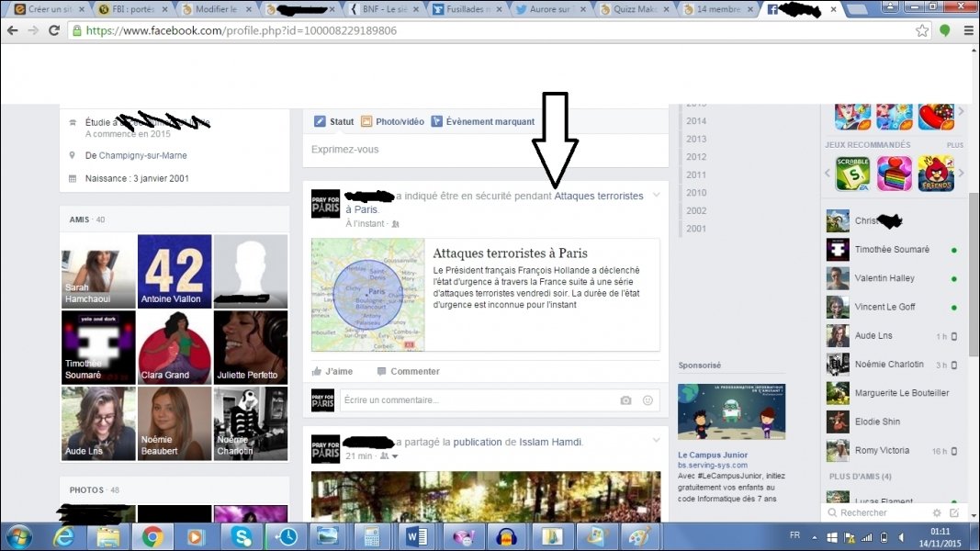Click the AMIS section header
Viewport: 980px width, 551px height.
coord(79,219)
